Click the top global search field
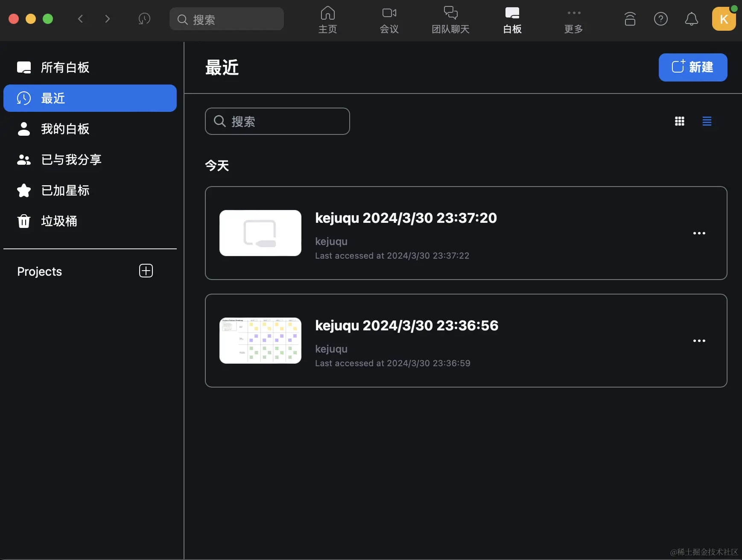This screenshot has height=560, width=742. pyautogui.click(x=227, y=19)
